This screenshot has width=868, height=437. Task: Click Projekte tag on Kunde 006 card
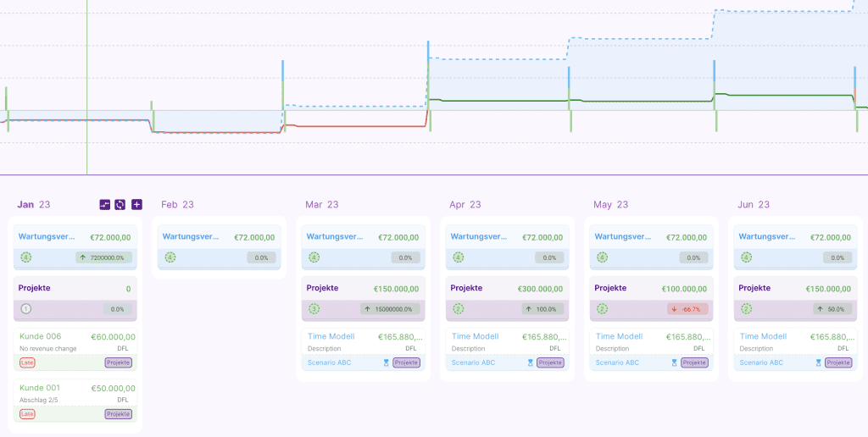tap(119, 362)
